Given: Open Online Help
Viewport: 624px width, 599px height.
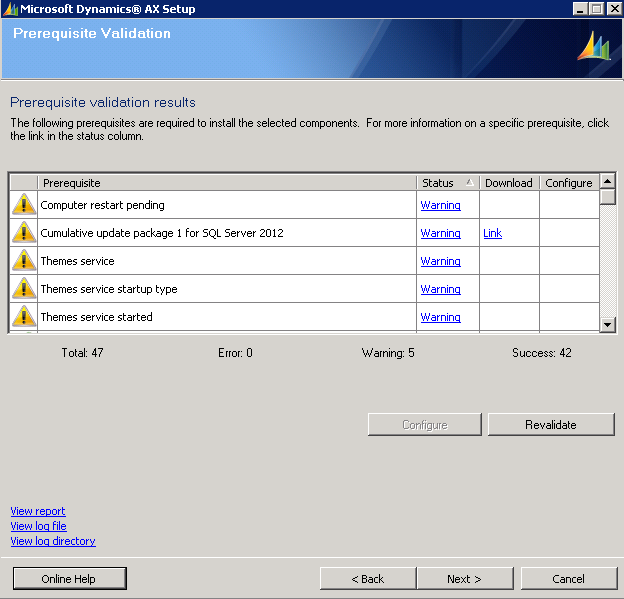Looking at the screenshot, I should click(x=70, y=578).
